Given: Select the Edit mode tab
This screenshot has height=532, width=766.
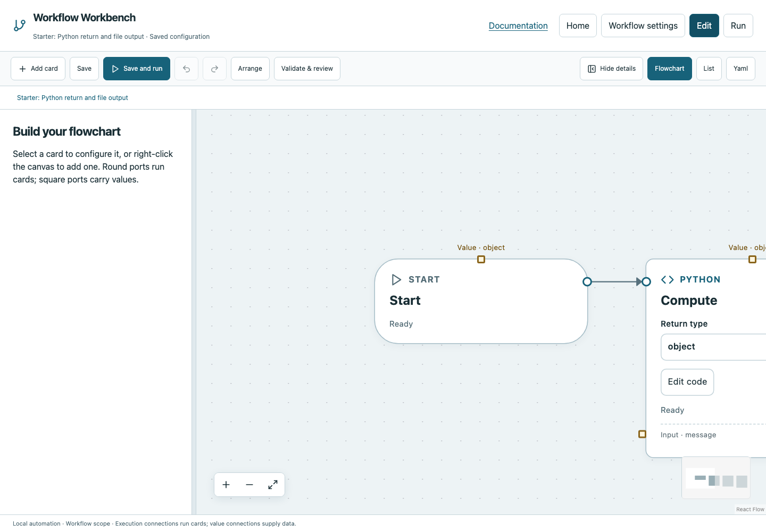Looking at the screenshot, I should click(704, 26).
